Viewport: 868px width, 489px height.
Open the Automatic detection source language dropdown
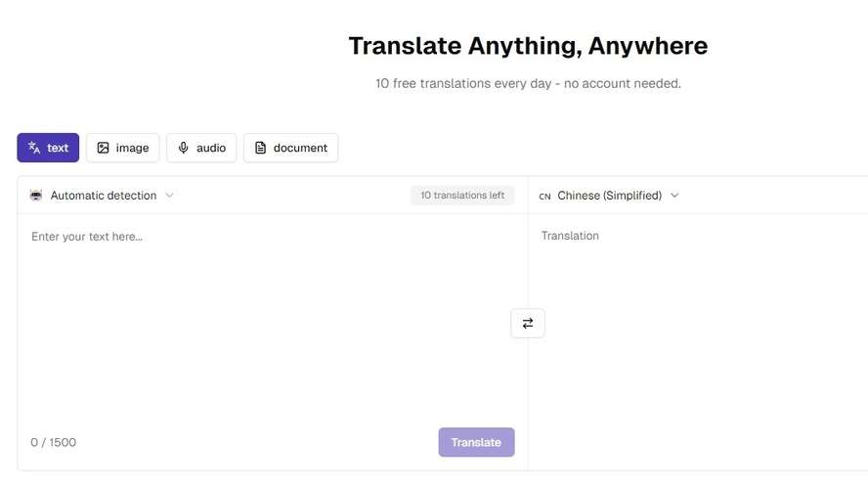click(x=103, y=196)
